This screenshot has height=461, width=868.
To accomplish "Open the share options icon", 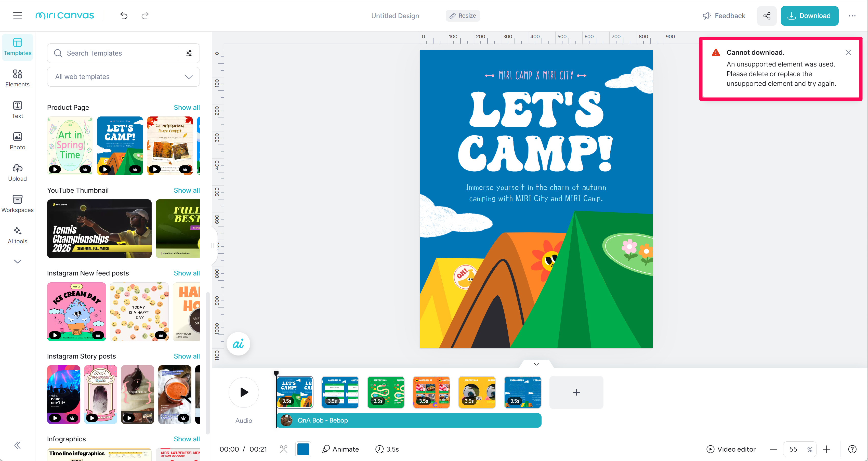I will [767, 16].
